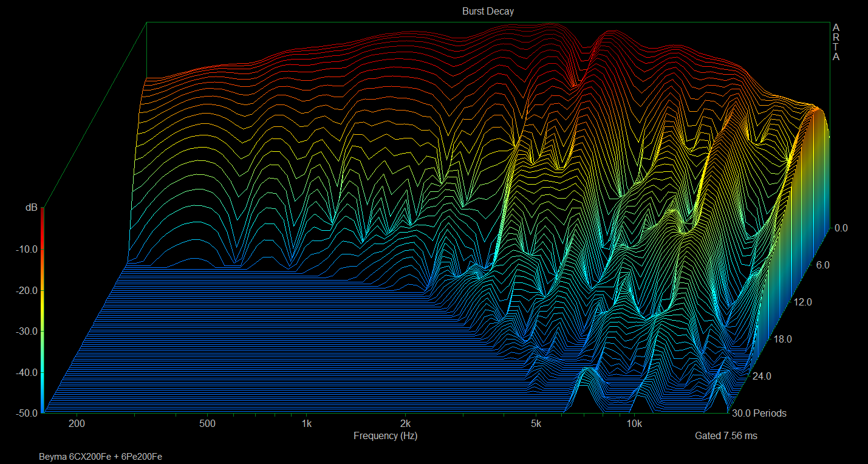Screen dimensions: 868x464
Task: Click the dB axis unit label
Action: pyautogui.click(x=31, y=208)
